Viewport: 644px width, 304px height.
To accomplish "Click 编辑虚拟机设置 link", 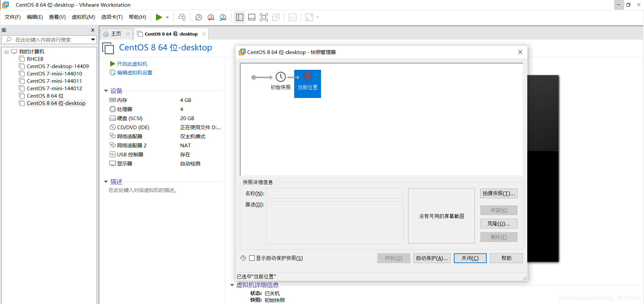I will pos(135,72).
